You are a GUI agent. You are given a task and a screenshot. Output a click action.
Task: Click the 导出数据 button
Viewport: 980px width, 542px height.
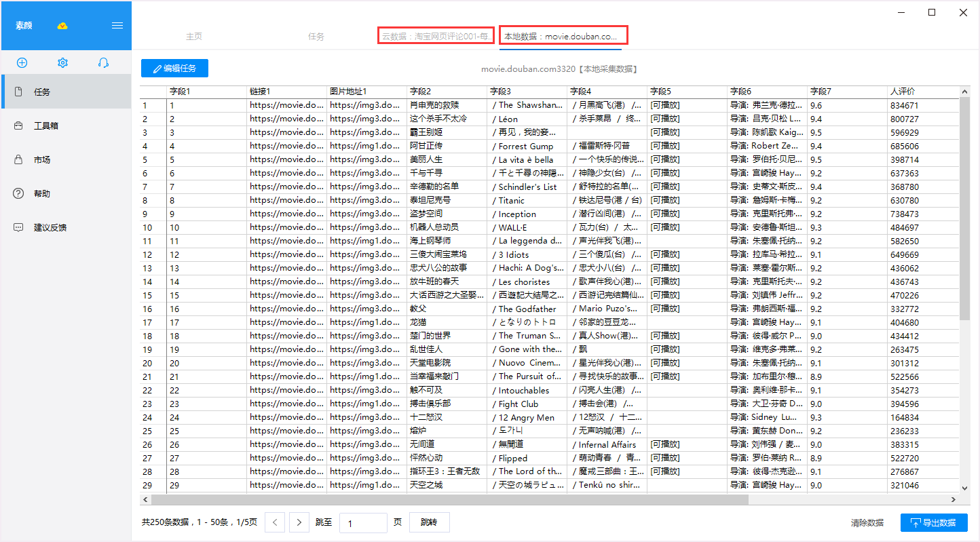pyautogui.click(x=934, y=523)
